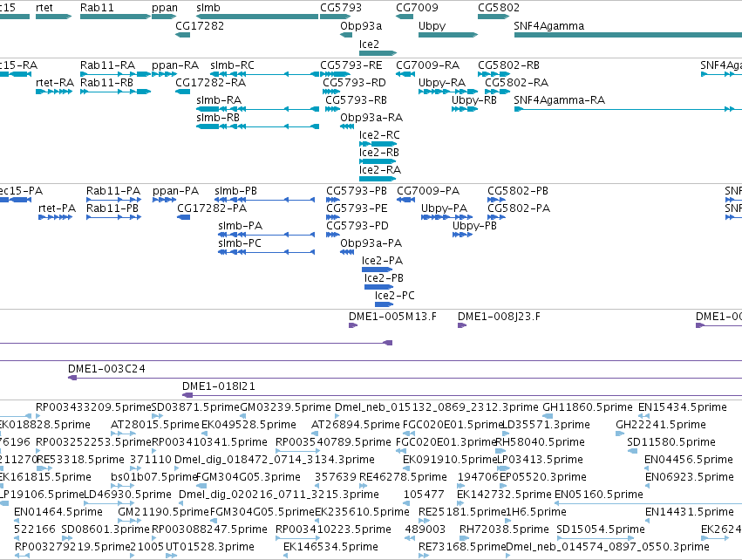Click the Ice2 gene label

369,44
